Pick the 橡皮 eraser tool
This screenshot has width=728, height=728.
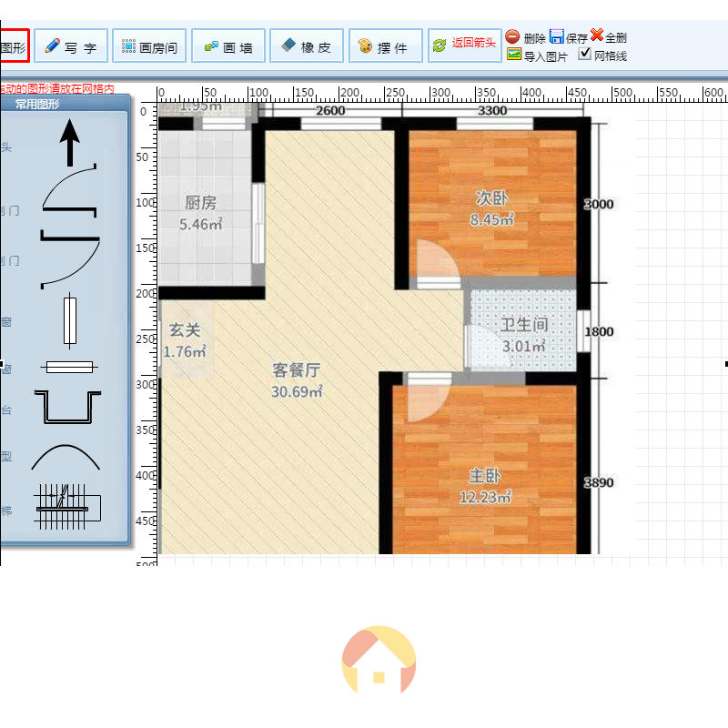(x=307, y=46)
